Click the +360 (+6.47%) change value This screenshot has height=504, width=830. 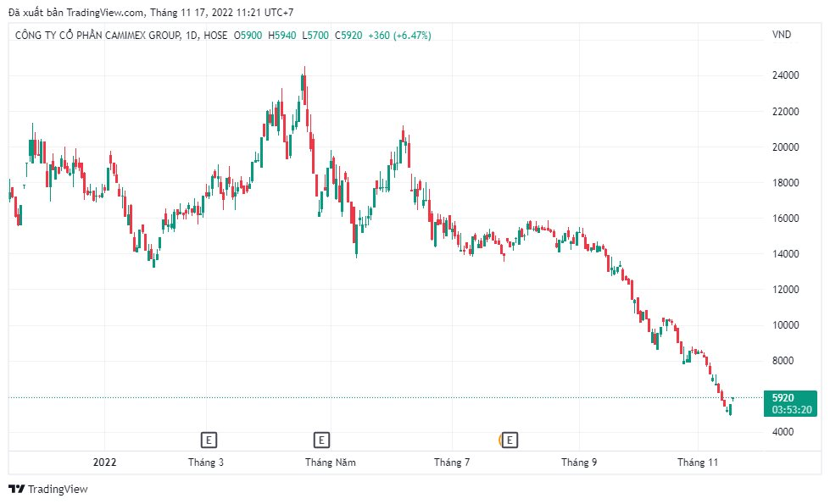pyautogui.click(x=399, y=36)
